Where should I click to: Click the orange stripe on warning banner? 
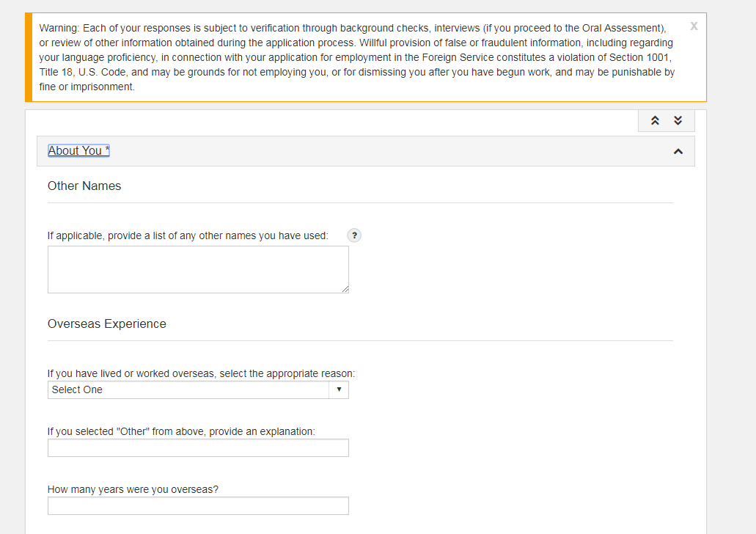[x=29, y=57]
